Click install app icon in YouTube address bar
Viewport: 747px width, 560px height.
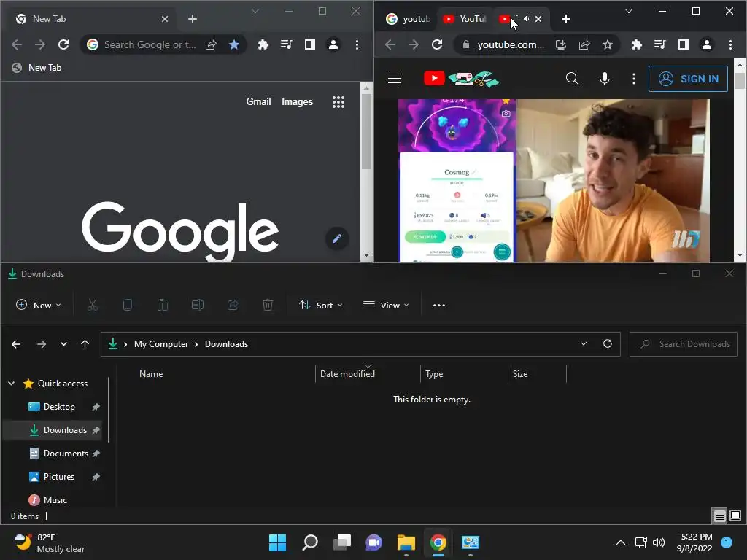pyautogui.click(x=561, y=44)
